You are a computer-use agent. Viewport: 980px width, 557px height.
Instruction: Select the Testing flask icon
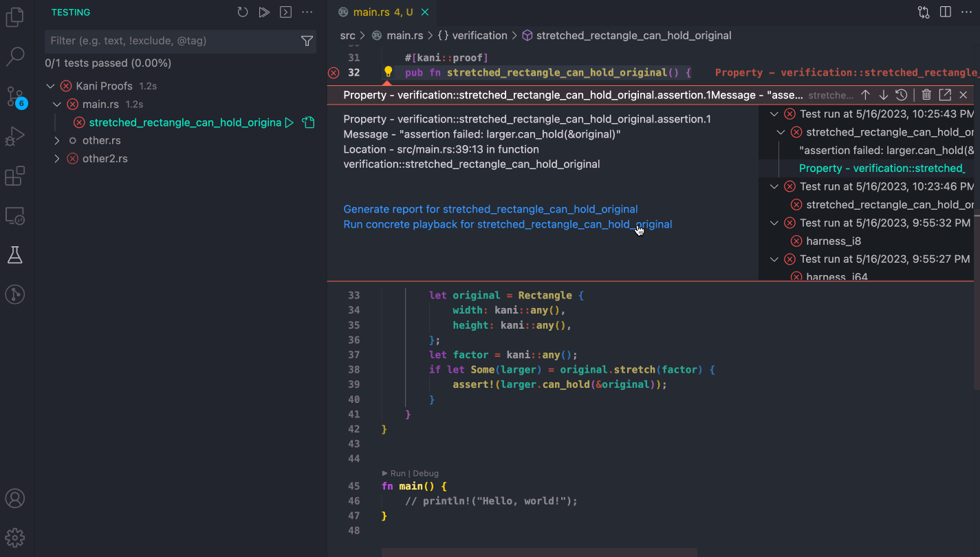15,255
